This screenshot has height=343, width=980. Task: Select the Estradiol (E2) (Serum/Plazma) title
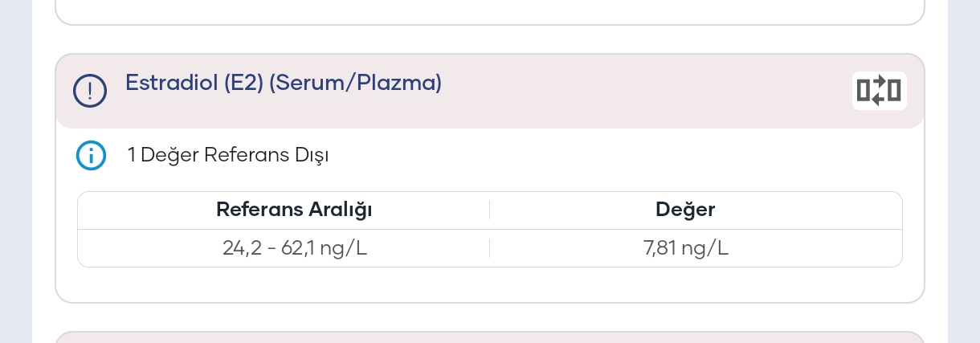(284, 83)
